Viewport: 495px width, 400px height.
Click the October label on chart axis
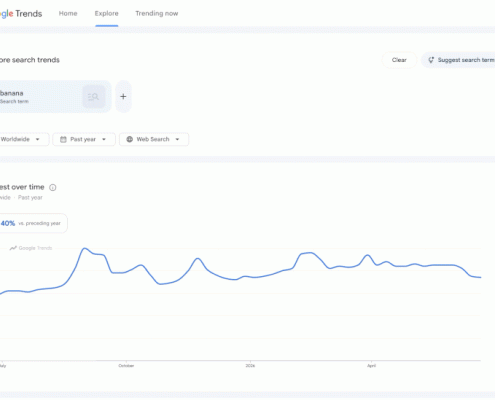tap(126, 366)
